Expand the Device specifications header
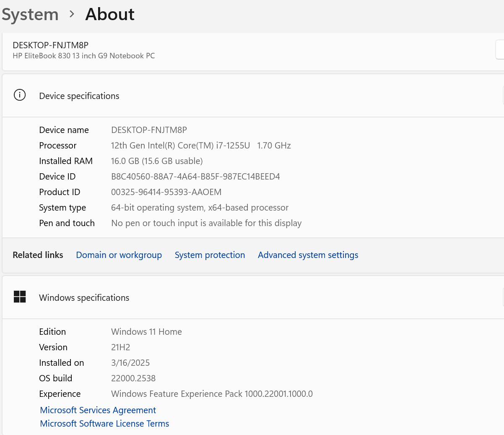504x435 pixels. tap(253, 96)
